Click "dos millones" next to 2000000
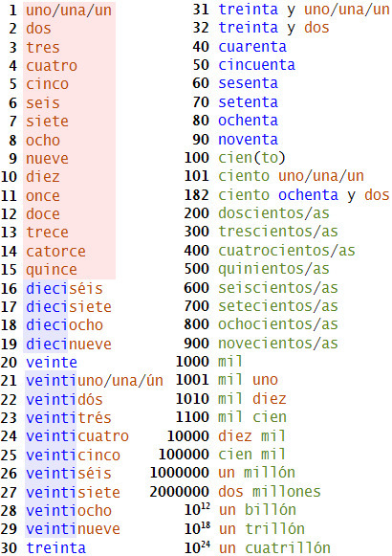Viewport: 392px width, 556px height. pos(270,492)
